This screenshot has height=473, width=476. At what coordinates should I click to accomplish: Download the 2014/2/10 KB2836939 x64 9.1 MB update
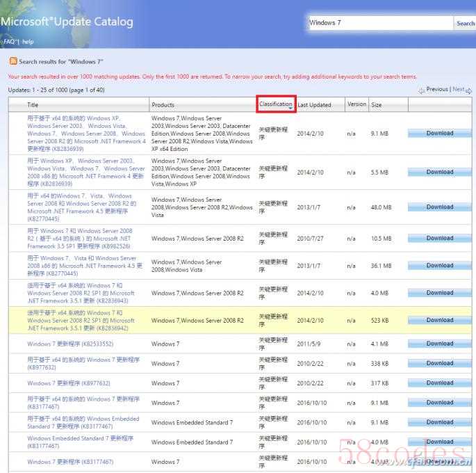click(x=440, y=133)
